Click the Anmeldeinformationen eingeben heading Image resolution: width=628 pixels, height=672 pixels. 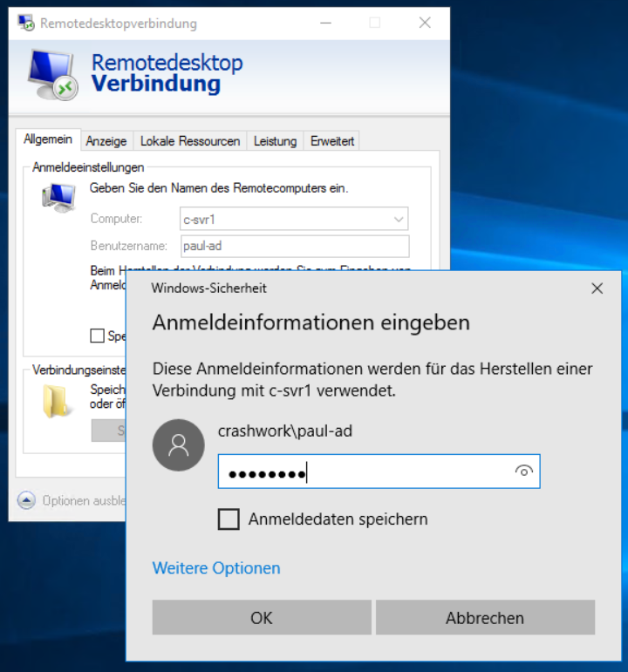click(311, 322)
